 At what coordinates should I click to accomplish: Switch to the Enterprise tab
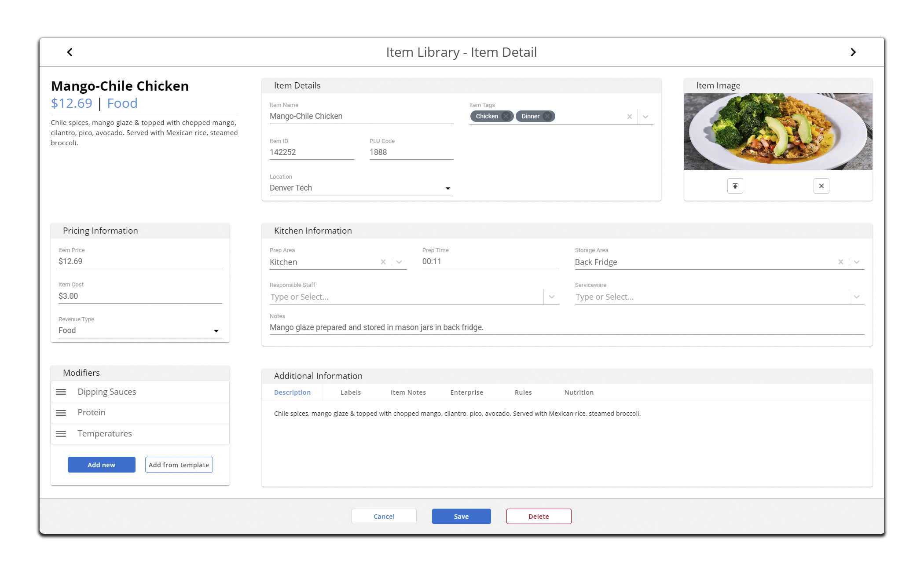tap(467, 392)
